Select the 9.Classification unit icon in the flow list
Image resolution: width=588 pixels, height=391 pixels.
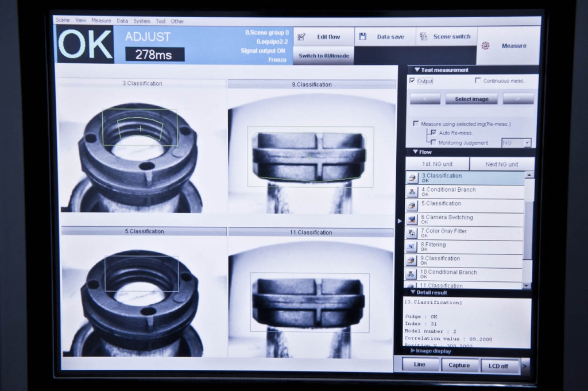click(411, 261)
